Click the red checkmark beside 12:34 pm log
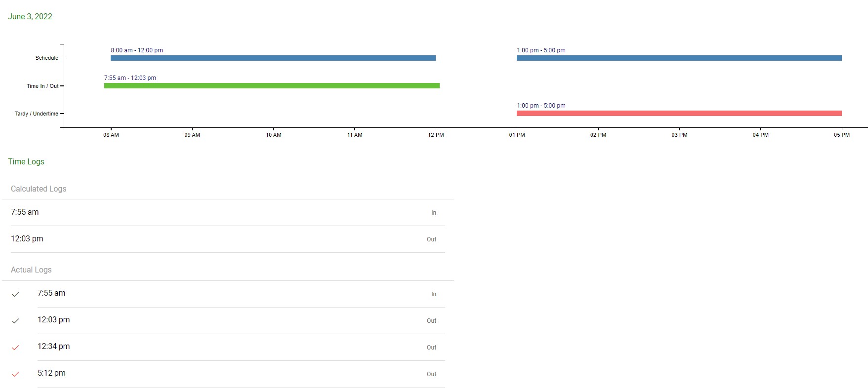 pos(15,348)
